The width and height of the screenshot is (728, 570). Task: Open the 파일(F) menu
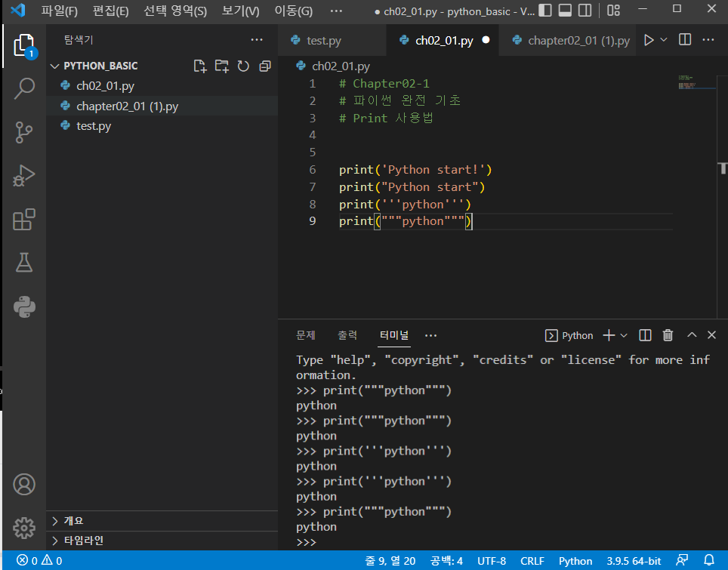(x=59, y=11)
